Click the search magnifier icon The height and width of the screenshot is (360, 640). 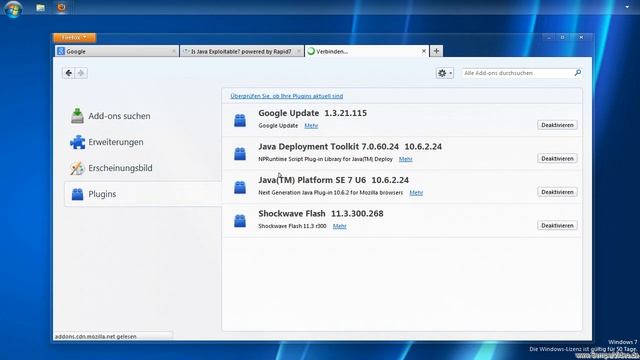click(578, 73)
